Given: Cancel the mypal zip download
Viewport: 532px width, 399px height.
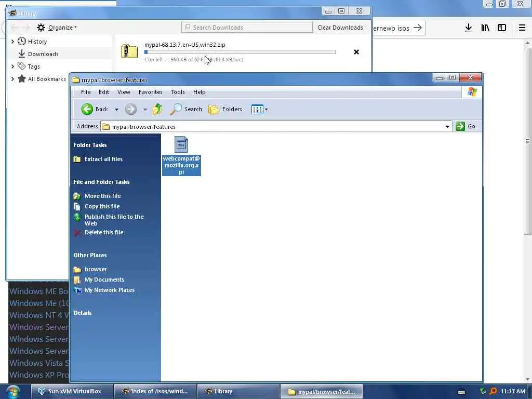Looking at the screenshot, I should point(356,52).
